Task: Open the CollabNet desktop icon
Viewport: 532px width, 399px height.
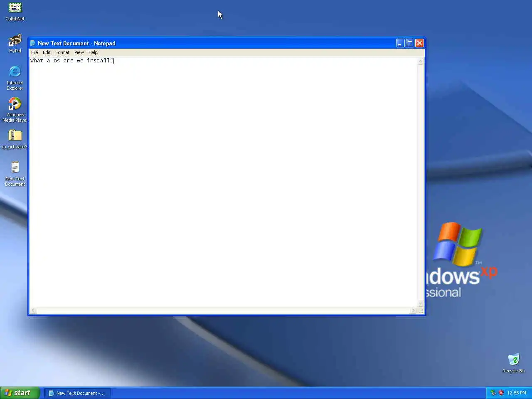Action: coord(15,12)
